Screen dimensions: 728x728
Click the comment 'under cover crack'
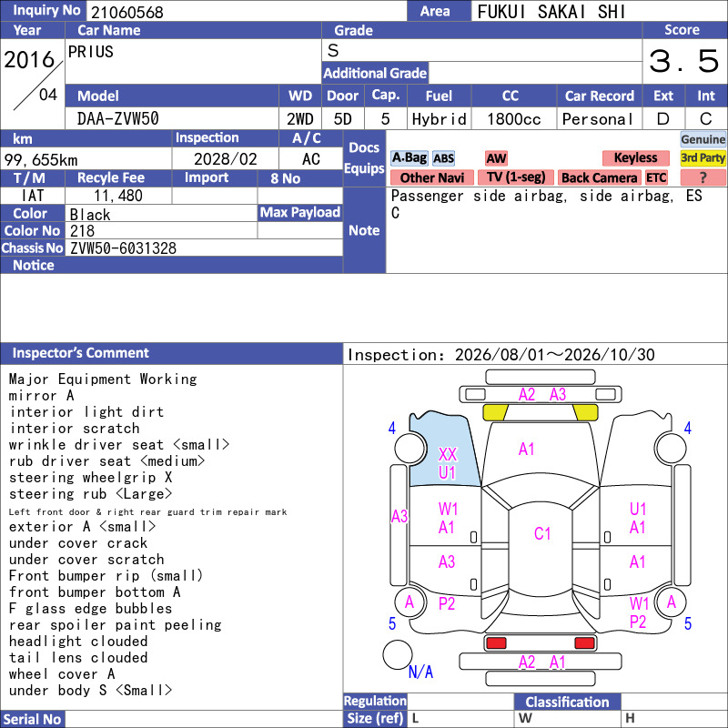point(78,543)
